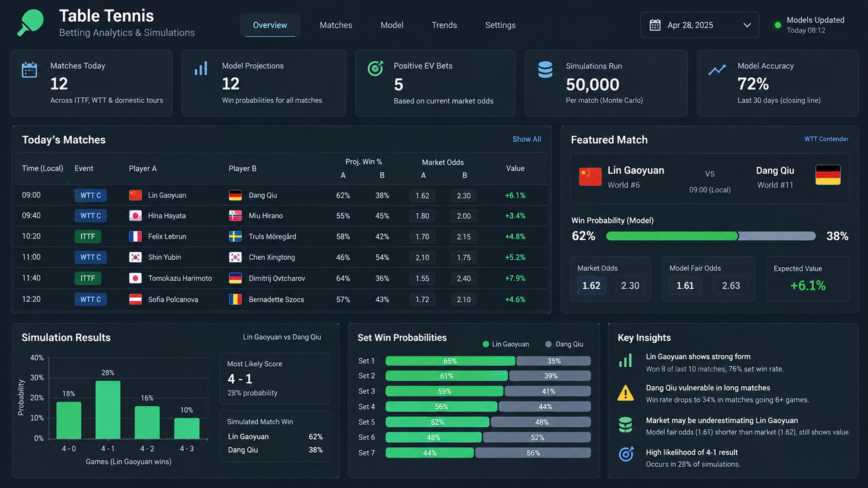
Task: Click the Set 7 56% gray bar
Action: tap(533, 453)
